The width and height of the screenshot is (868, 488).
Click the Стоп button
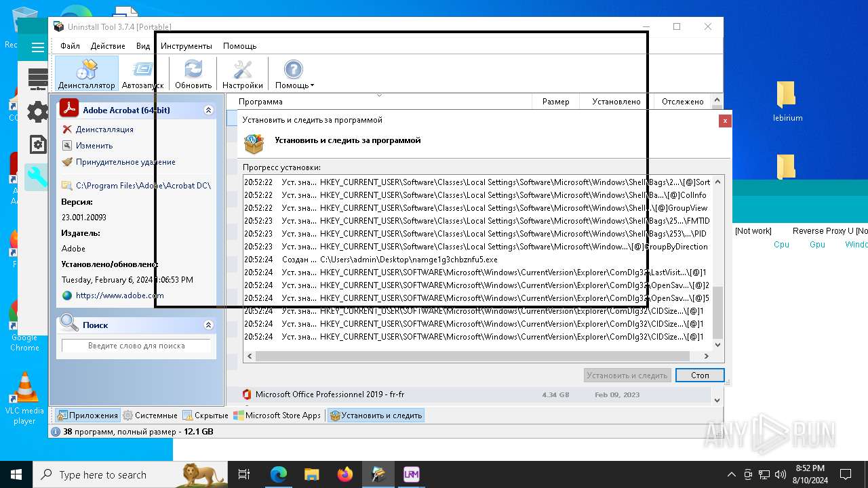point(700,375)
